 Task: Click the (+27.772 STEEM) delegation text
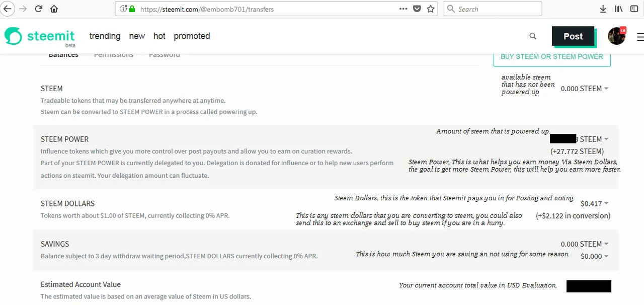point(577,151)
